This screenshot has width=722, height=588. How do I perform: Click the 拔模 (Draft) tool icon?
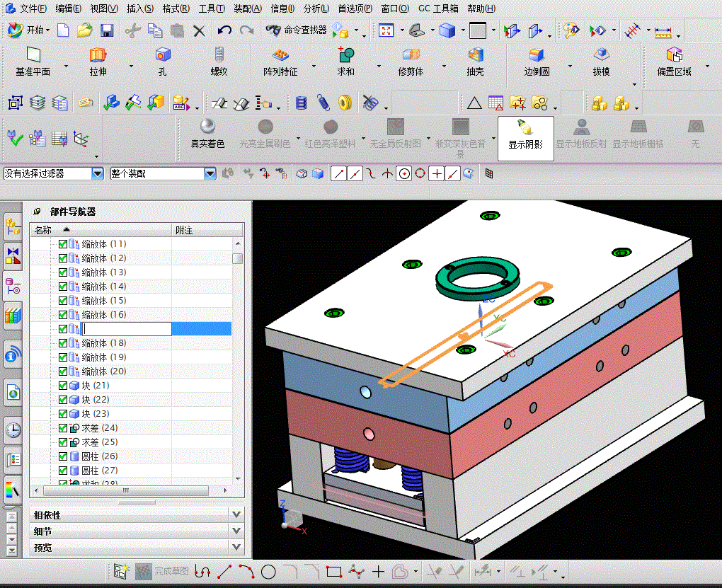(601, 56)
